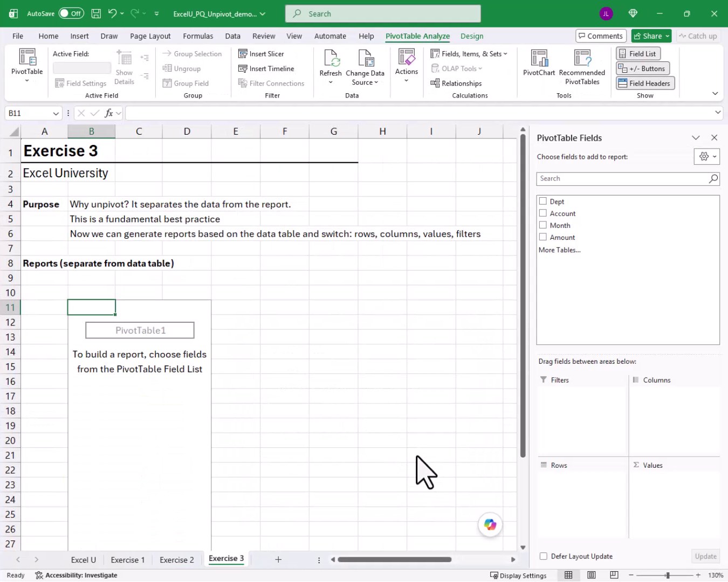
Task: Click the Copilot floating icon
Action: (490, 524)
